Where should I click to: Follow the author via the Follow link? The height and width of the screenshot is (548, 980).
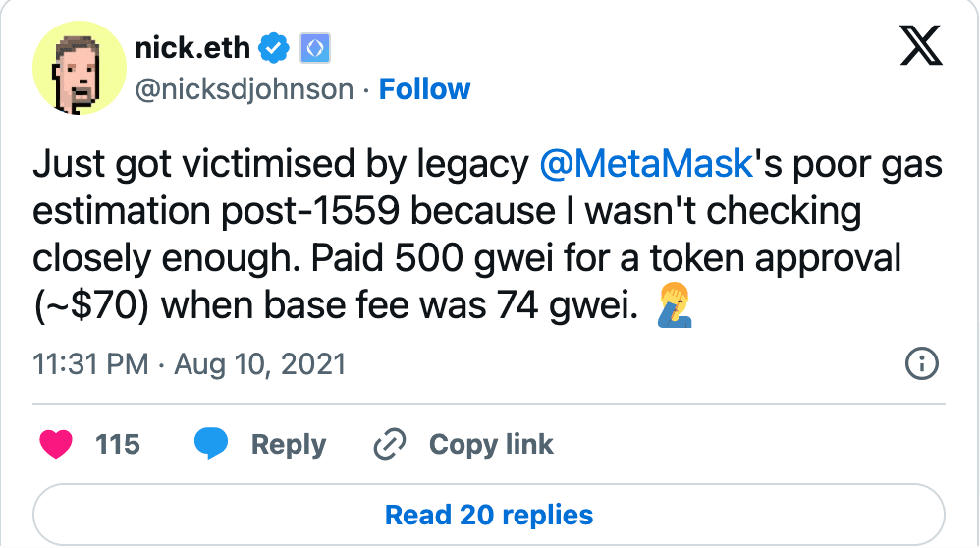click(x=424, y=89)
